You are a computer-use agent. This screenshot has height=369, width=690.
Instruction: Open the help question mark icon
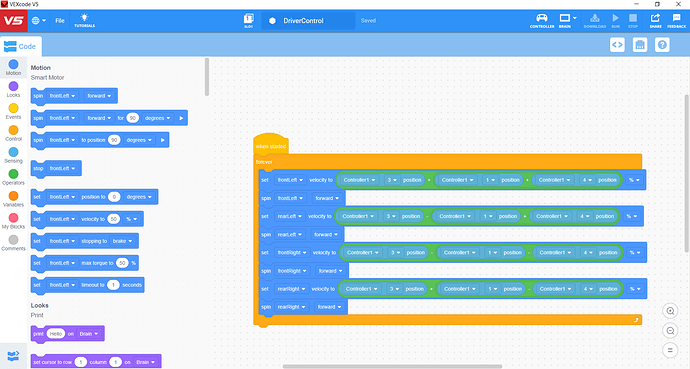click(x=662, y=45)
